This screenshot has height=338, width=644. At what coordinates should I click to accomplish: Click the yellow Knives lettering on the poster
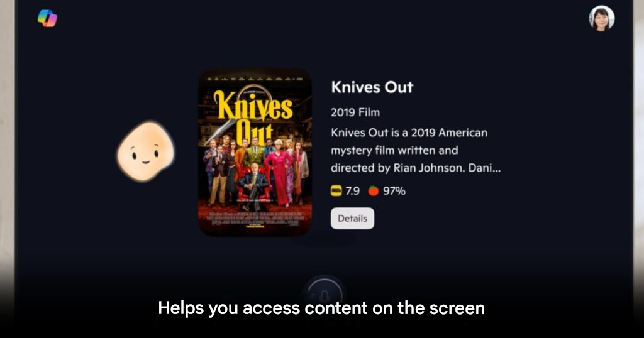click(x=253, y=106)
